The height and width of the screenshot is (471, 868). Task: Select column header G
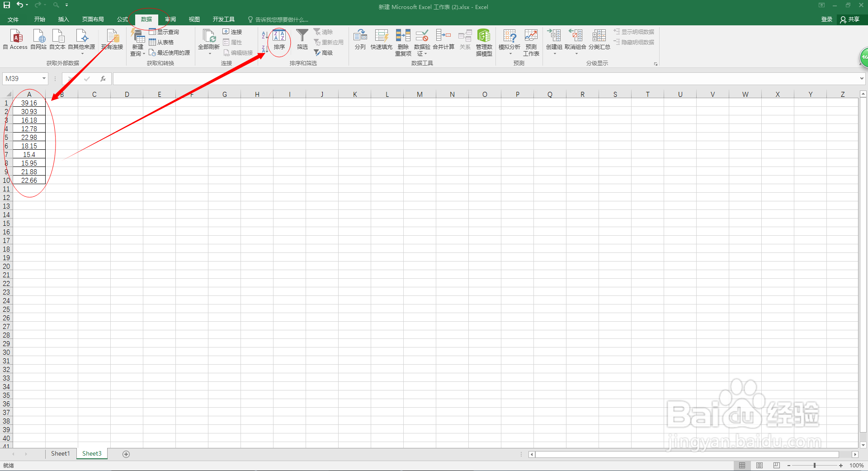click(x=225, y=95)
